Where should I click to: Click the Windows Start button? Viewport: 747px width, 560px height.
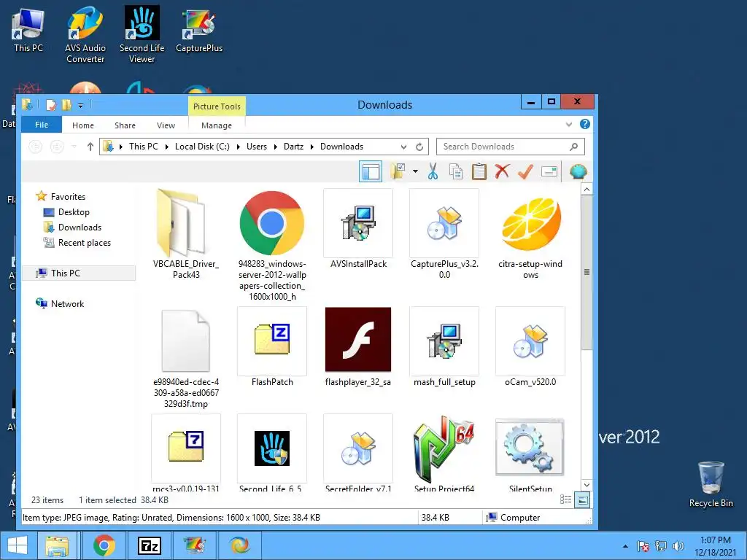(x=18, y=545)
